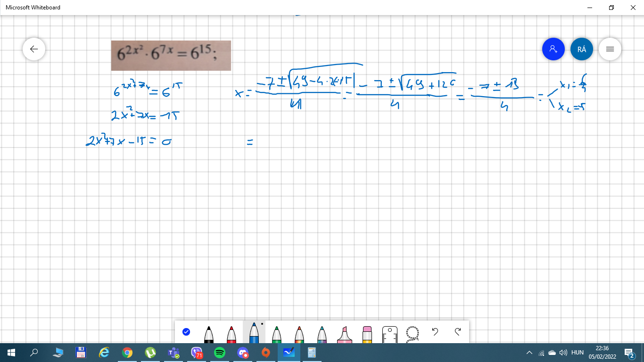Activate the pink highlighter tool
The width and height of the screenshot is (644, 362).
point(345,334)
